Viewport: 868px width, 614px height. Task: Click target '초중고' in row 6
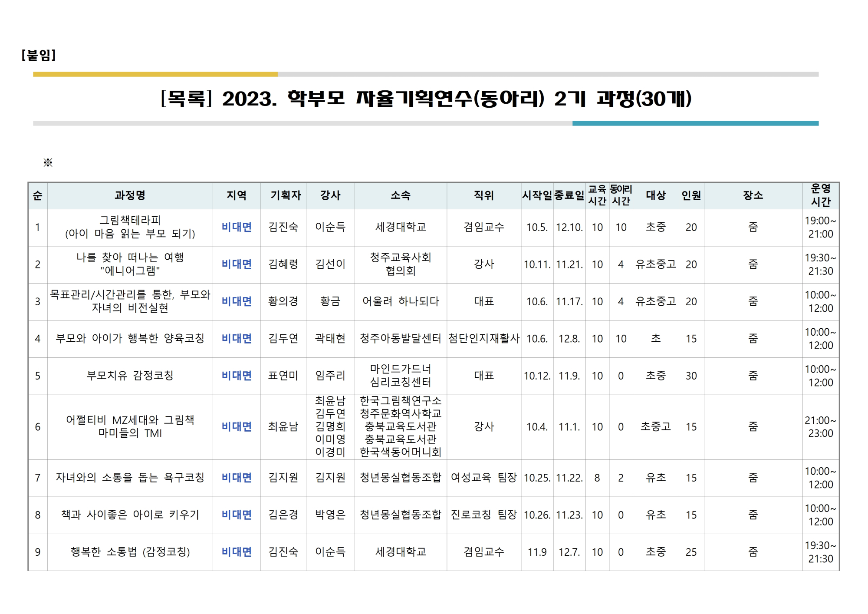[x=656, y=426]
